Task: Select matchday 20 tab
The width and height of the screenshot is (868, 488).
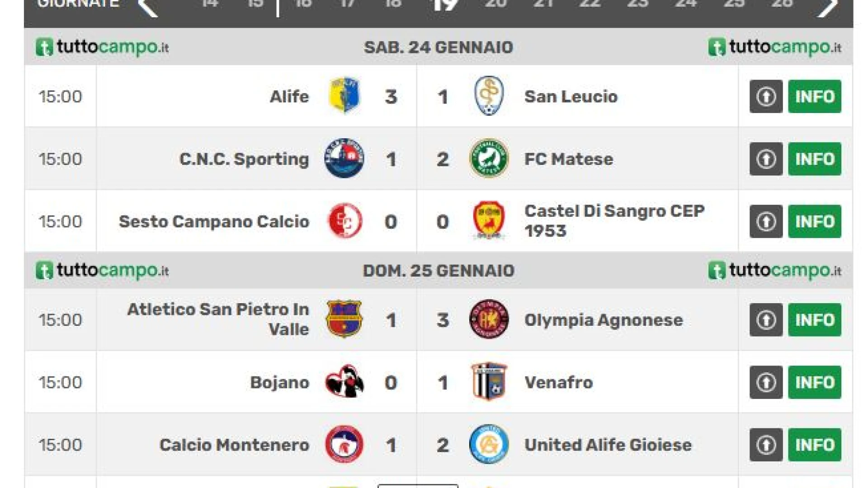Action: click(x=495, y=5)
